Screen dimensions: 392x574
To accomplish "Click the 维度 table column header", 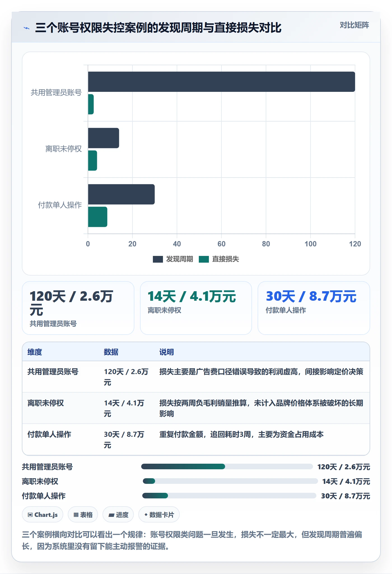I will point(35,352).
